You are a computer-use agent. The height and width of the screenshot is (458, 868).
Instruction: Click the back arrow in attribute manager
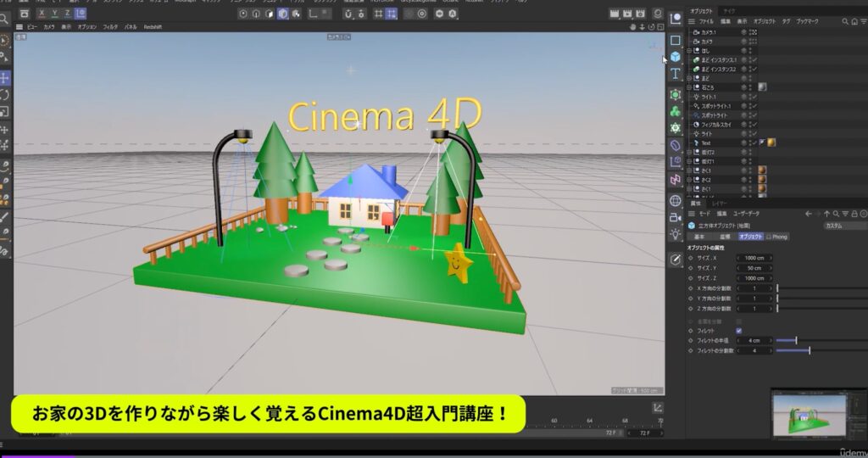[x=808, y=214]
